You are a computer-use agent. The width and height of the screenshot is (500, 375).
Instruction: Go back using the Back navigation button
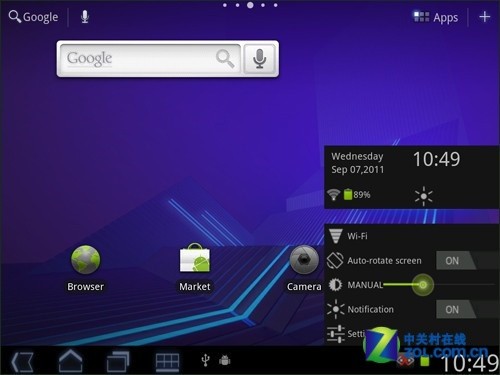pyautogui.click(x=22, y=362)
